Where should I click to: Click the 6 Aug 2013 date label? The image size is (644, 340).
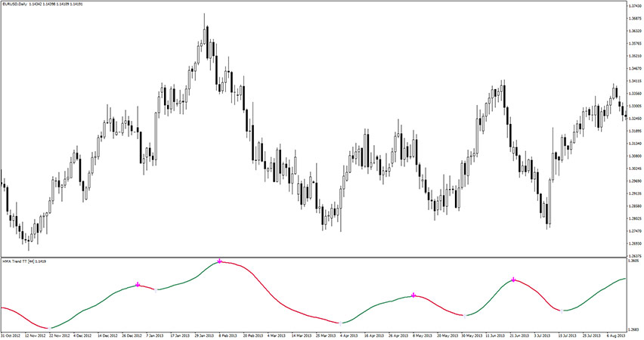(617, 335)
